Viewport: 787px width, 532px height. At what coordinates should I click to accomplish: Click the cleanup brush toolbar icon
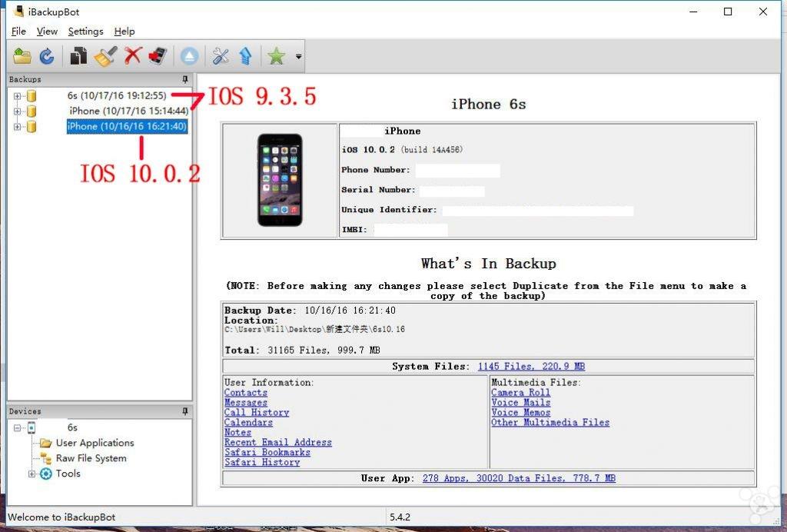point(106,56)
